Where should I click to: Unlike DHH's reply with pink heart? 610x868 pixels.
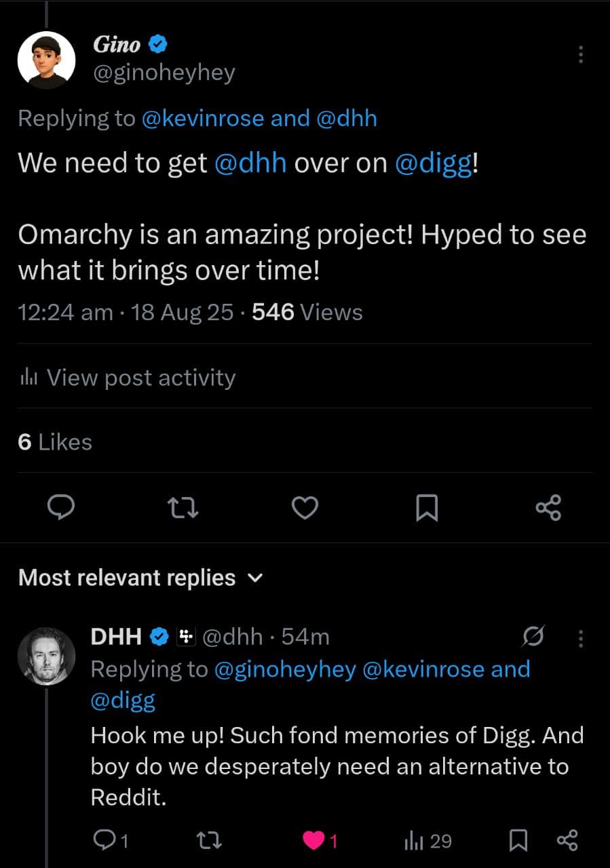[x=313, y=842]
